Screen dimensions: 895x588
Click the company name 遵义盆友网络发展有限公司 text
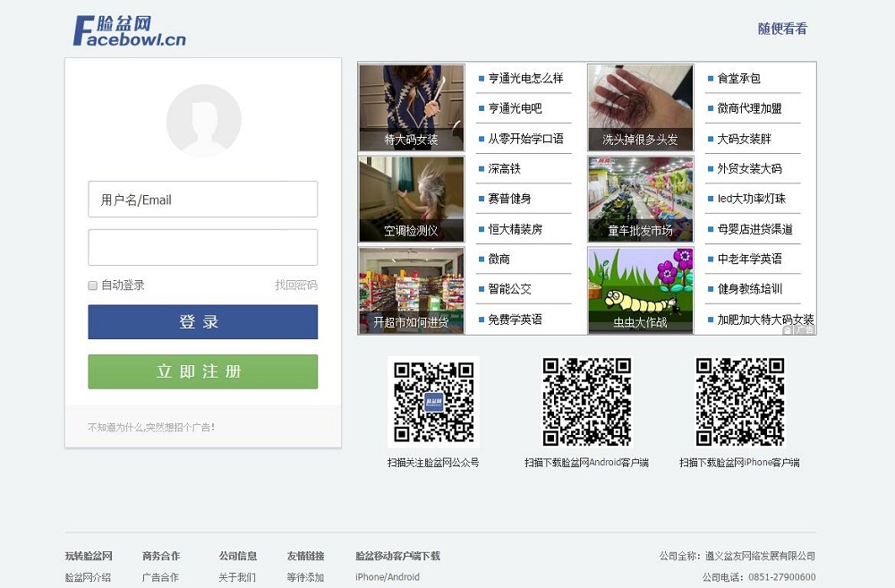coord(760,556)
